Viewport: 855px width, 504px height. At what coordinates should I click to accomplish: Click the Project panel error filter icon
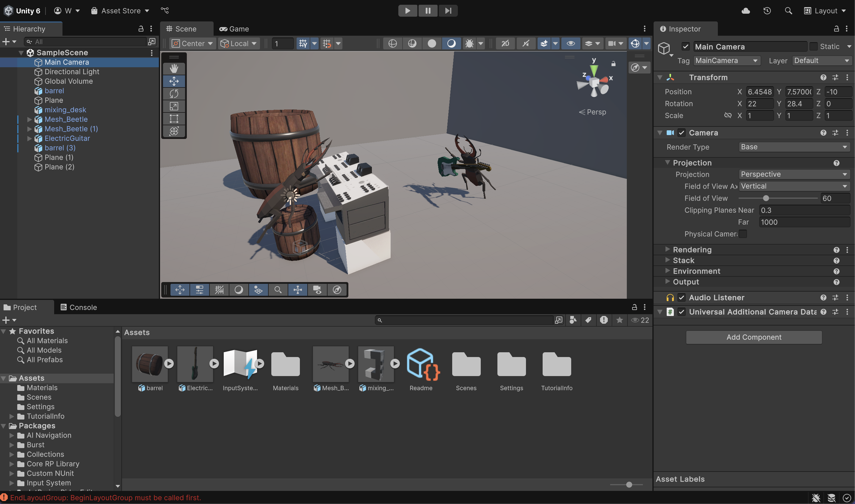[604, 320]
